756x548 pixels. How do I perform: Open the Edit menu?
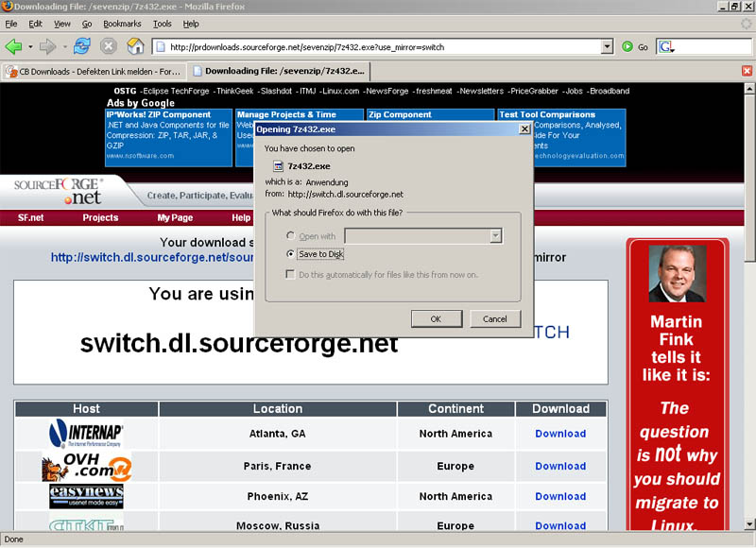point(35,24)
